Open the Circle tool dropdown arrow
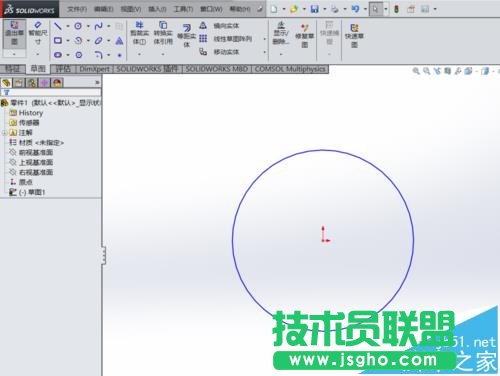This screenshot has height=376, width=500. click(x=88, y=26)
